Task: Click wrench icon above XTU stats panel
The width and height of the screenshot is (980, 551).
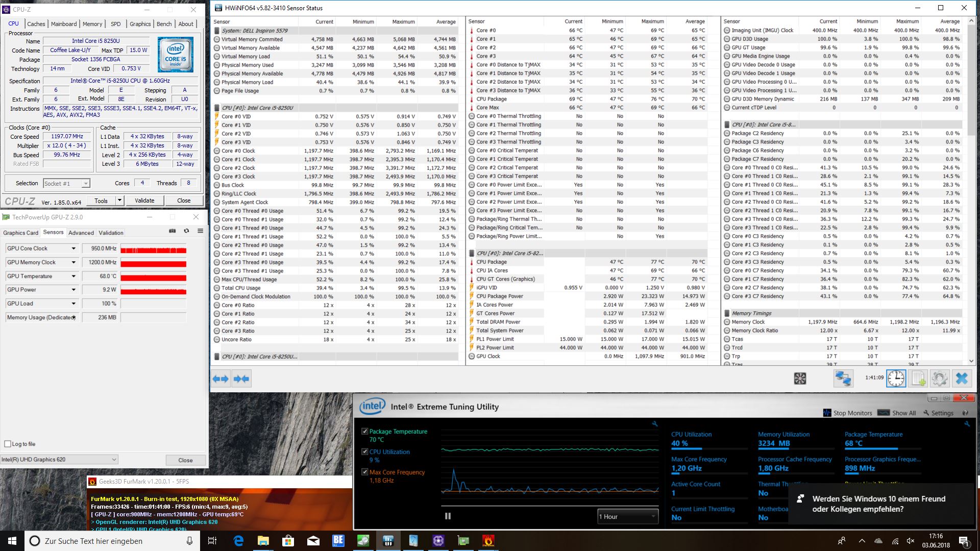Action: (x=967, y=424)
